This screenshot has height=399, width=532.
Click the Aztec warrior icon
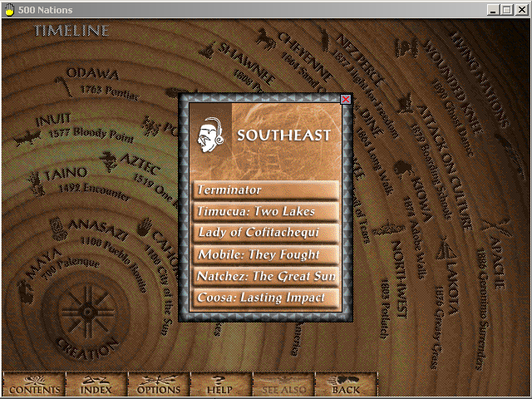click(109, 160)
